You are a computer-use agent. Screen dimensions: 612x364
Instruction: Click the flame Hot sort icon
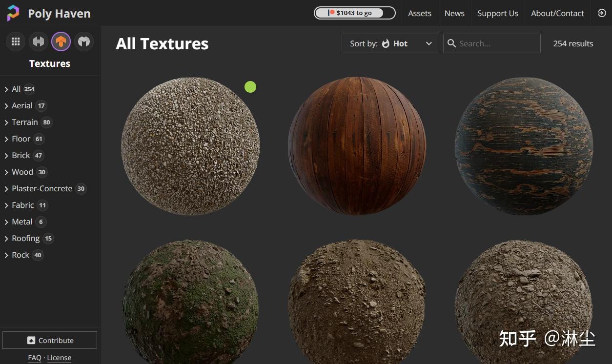(x=386, y=43)
